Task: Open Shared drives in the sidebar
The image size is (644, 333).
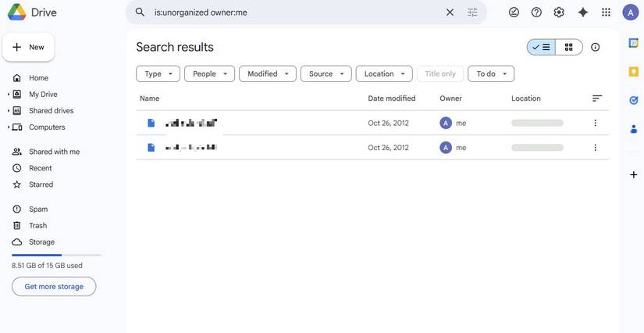Action: point(52,110)
